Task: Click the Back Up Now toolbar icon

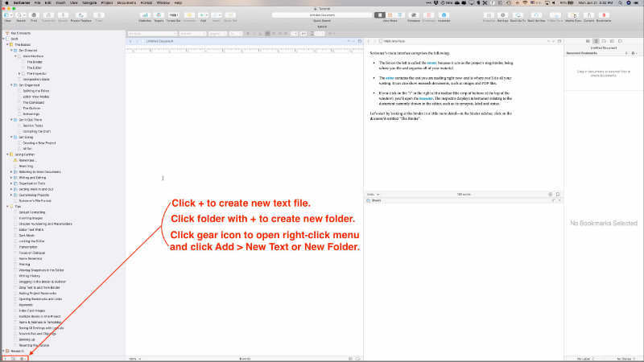Action: pos(536,16)
